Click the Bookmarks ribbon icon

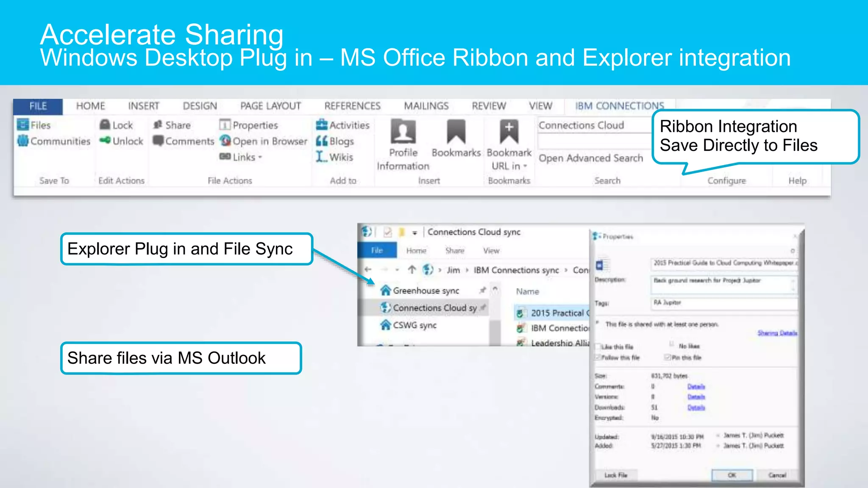click(456, 132)
